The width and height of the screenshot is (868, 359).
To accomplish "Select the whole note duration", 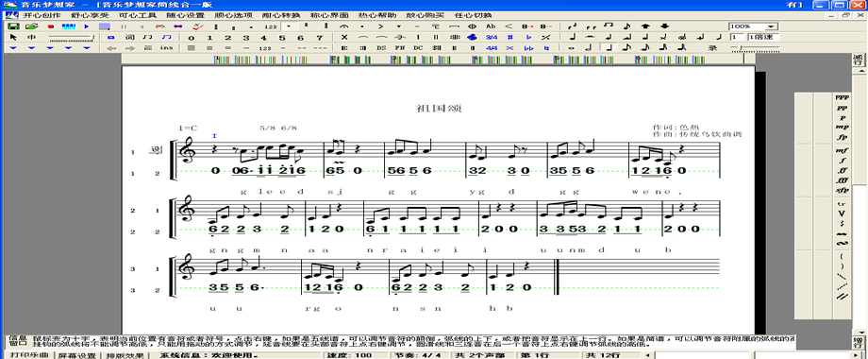I will tap(572, 48).
